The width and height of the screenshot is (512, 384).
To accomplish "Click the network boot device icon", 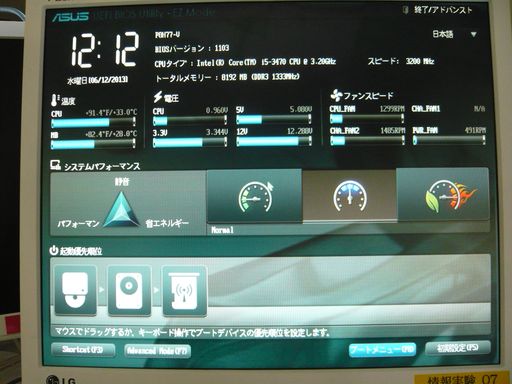I will (184, 290).
